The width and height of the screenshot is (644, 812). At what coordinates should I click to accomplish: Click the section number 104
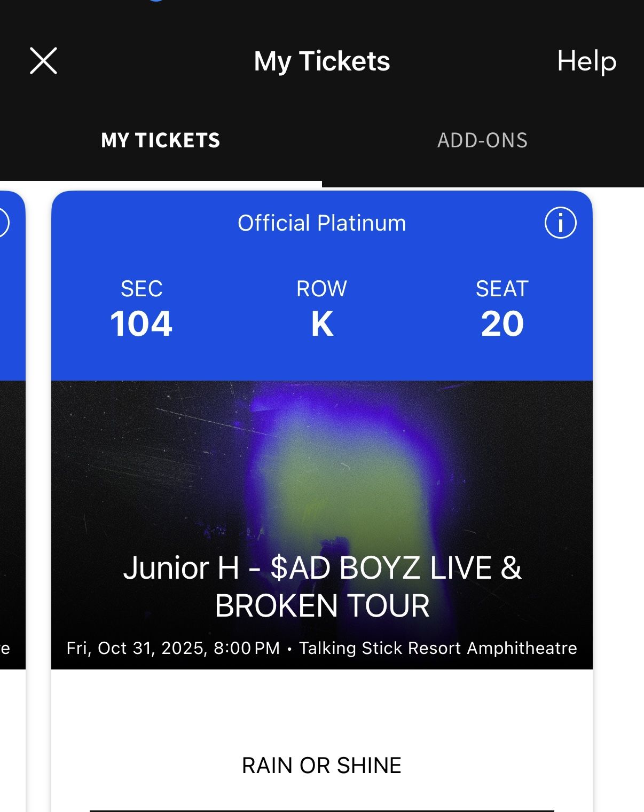[x=141, y=324]
